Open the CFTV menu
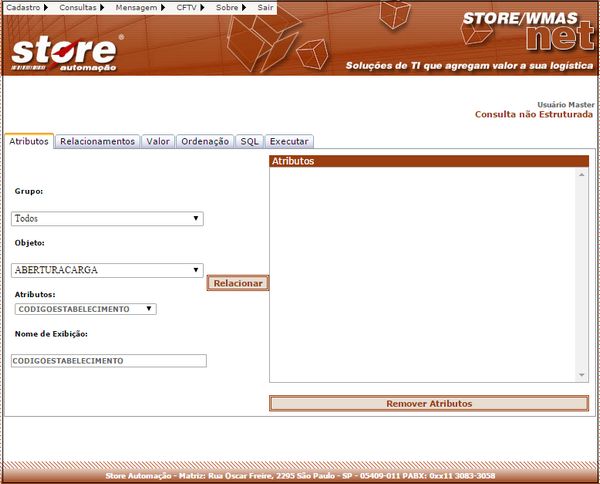Viewport: 600px width, 484px height. click(x=190, y=7)
